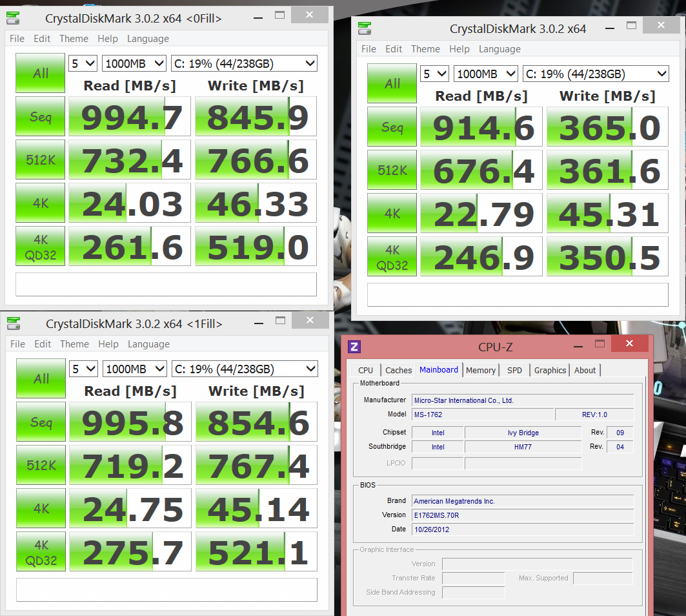Expand the C: drive selector in the right CrystalDiskMark window

coord(596,74)
